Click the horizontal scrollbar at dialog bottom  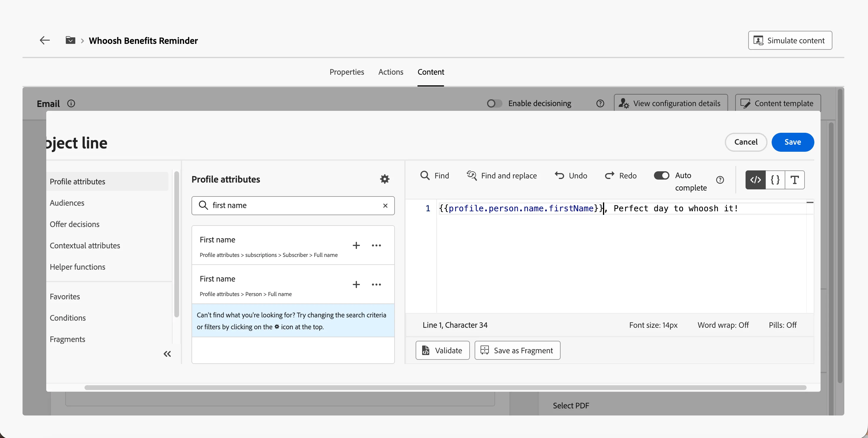tap(445, 387)
